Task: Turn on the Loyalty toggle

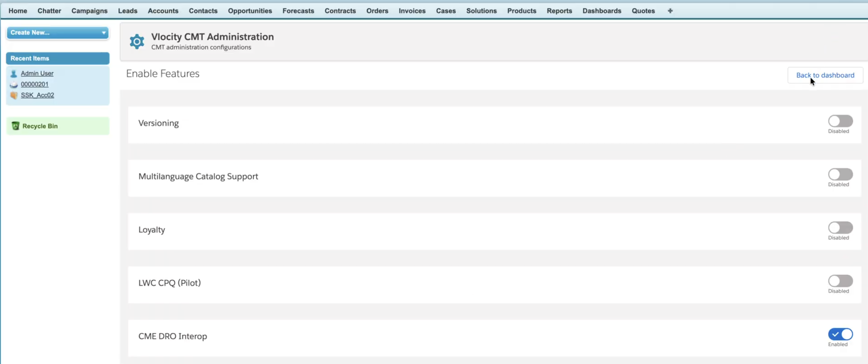Action: pos(840,228)
